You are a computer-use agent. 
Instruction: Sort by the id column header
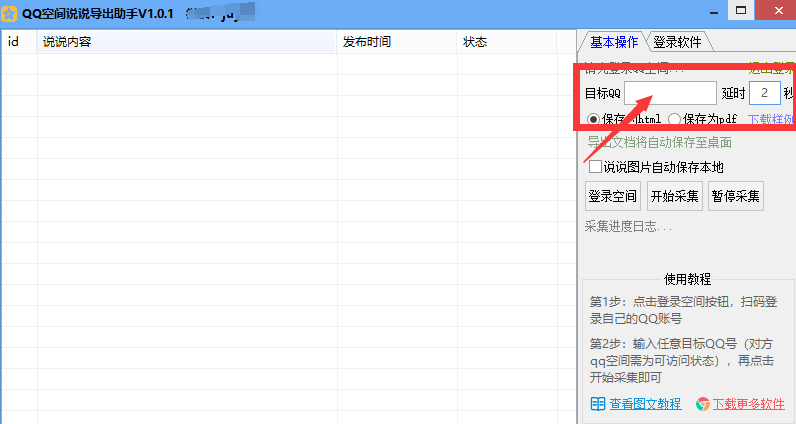pos(19,42)
